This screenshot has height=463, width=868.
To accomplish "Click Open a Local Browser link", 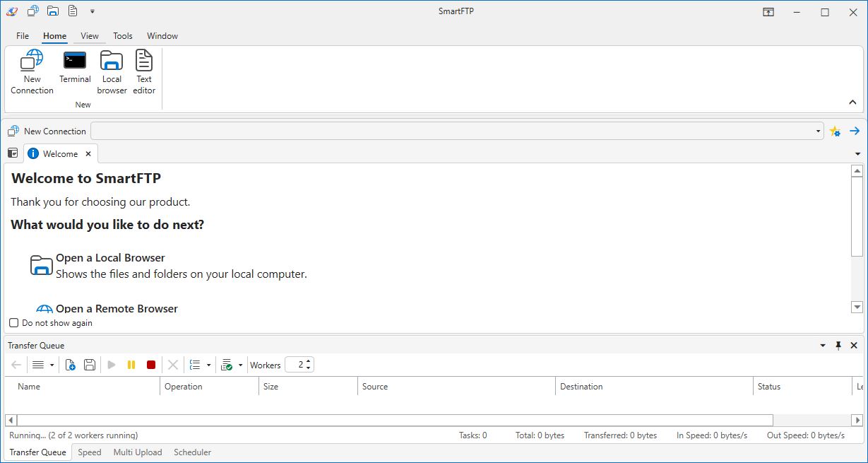I will [110, 258].
